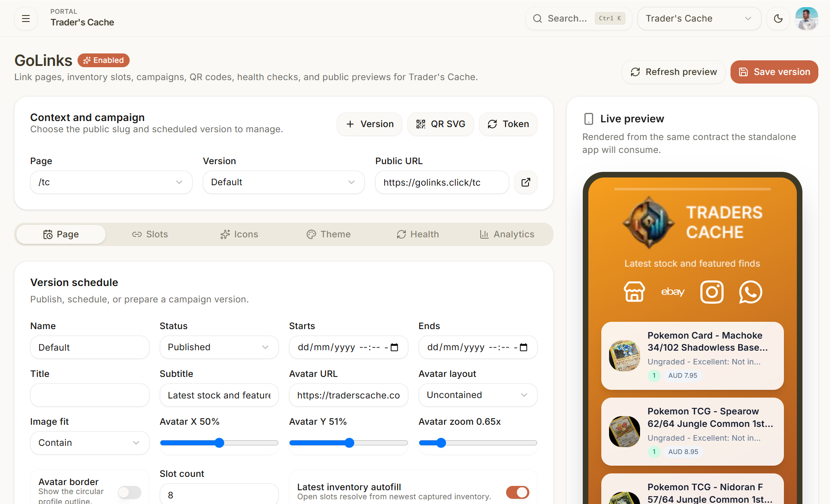The height and width of the screenshot is (504, 830).
Task: Click the Subtitle input field
Action: 219,395
